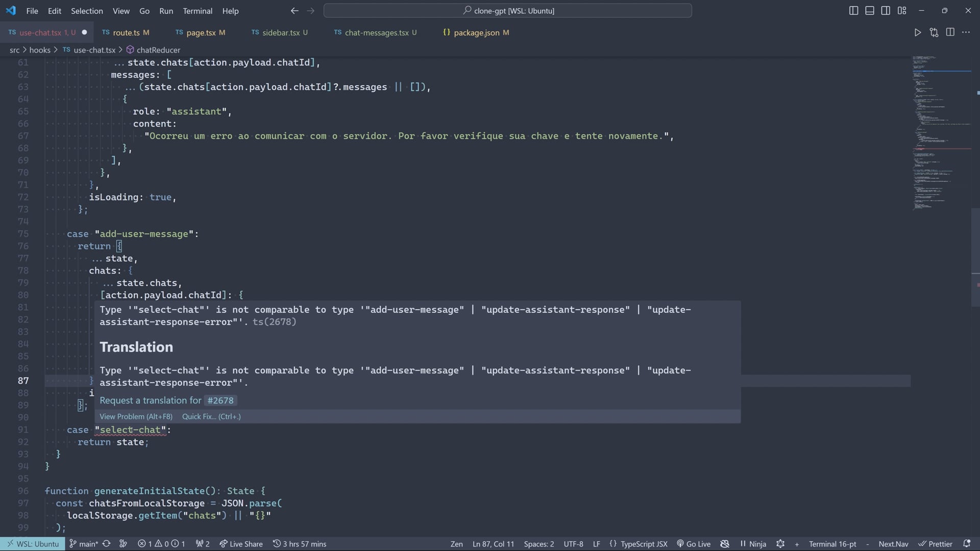Viewport: 980px width, 551px height.
Task: Open the Spaces: 2 indentation selector
Action: (538, 544)
